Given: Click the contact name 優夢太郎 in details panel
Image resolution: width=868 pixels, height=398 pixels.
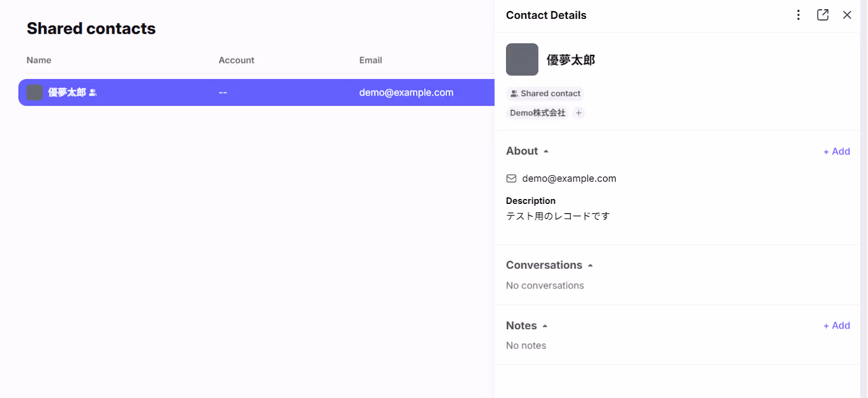Looking at the screenshot, I should click(571, 60).
